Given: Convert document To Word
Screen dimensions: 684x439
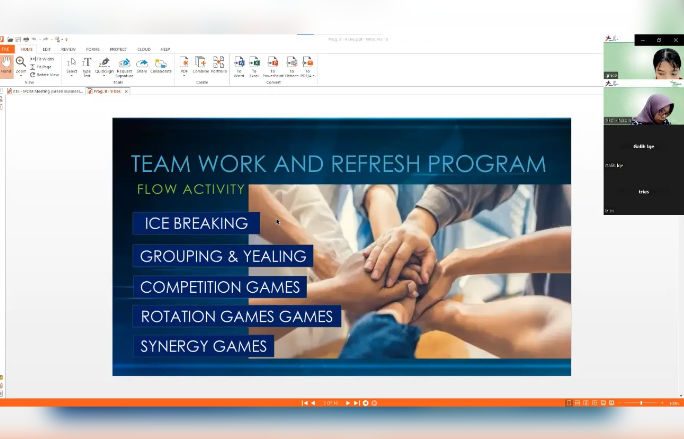Looking at the screenshot, I should (x=239, y=65).
